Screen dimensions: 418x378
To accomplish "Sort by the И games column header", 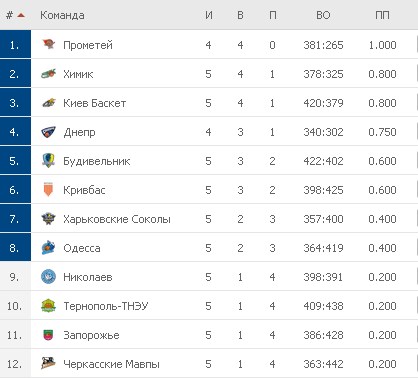I will [209, 15].
